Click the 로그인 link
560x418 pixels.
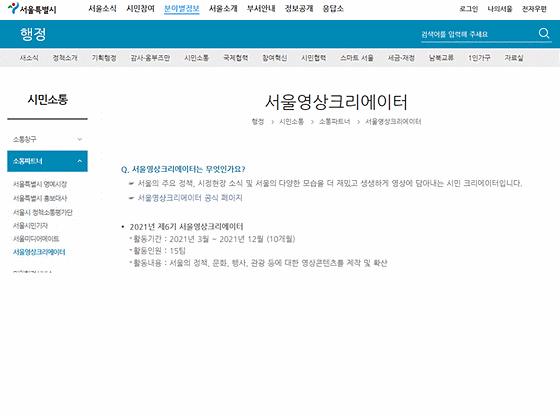click(469, 9)
